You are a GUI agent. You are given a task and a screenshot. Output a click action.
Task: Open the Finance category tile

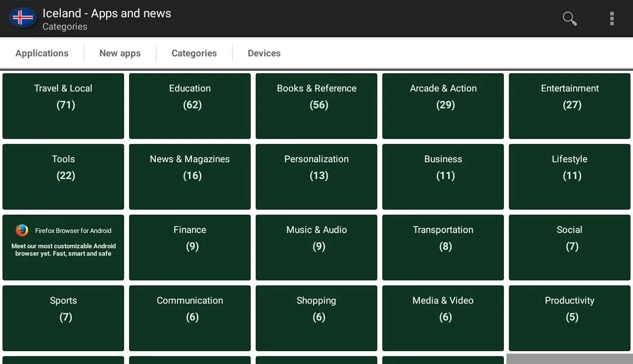pos(190,247)
